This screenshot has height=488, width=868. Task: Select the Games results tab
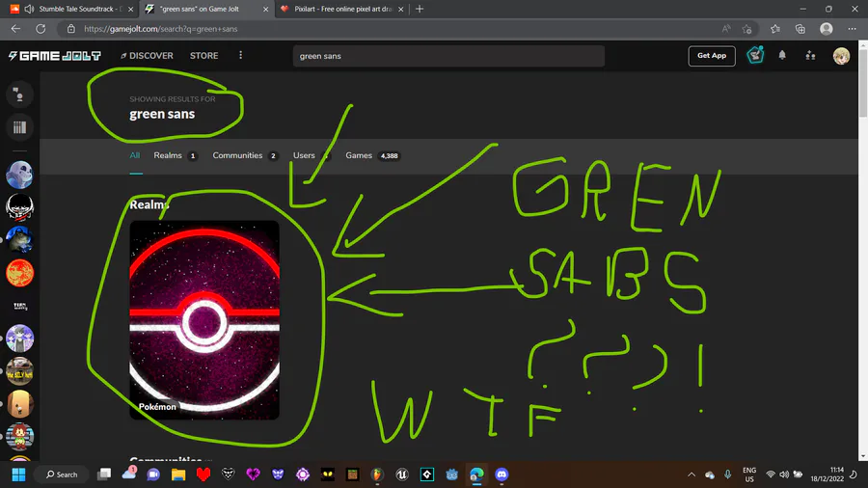point(372,155)
